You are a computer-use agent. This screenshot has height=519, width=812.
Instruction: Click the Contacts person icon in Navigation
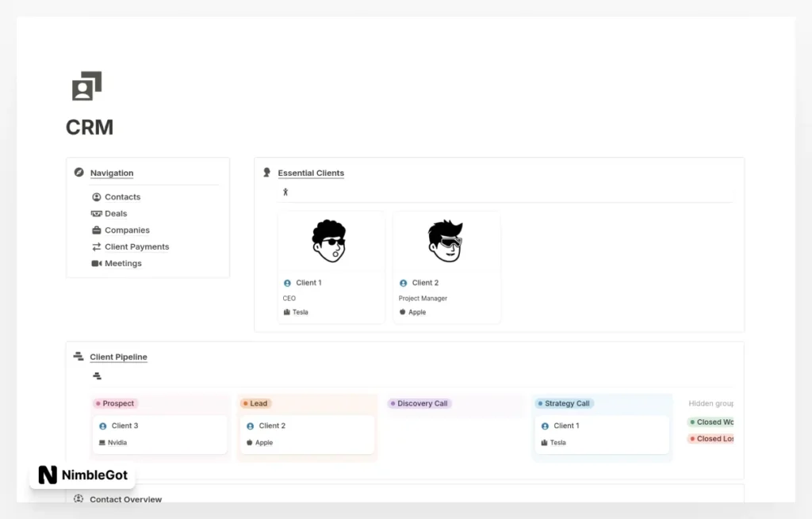pos(97,197)
